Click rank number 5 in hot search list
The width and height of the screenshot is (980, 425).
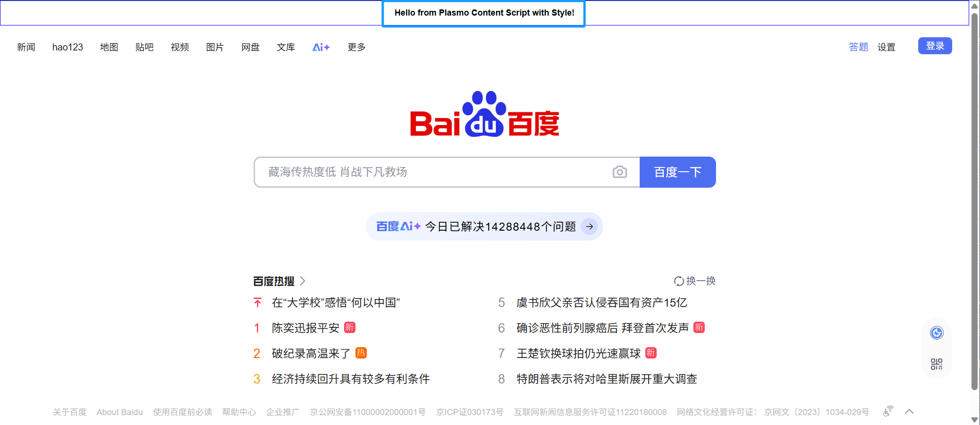click(x=502, y=302)
